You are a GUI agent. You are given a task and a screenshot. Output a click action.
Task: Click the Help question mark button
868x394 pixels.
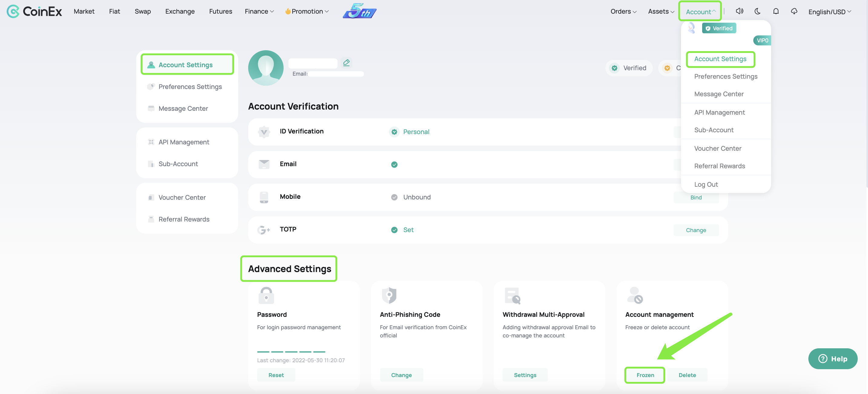coord(833,359)
